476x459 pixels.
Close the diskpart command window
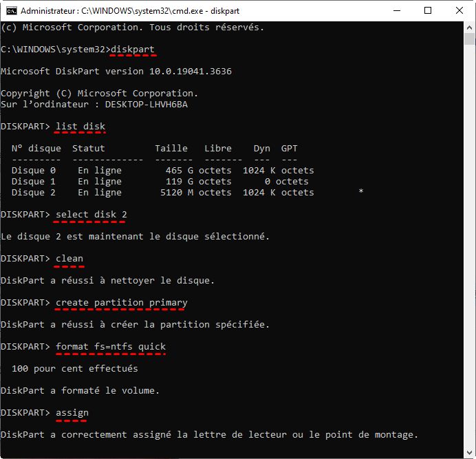pos(459,10)
